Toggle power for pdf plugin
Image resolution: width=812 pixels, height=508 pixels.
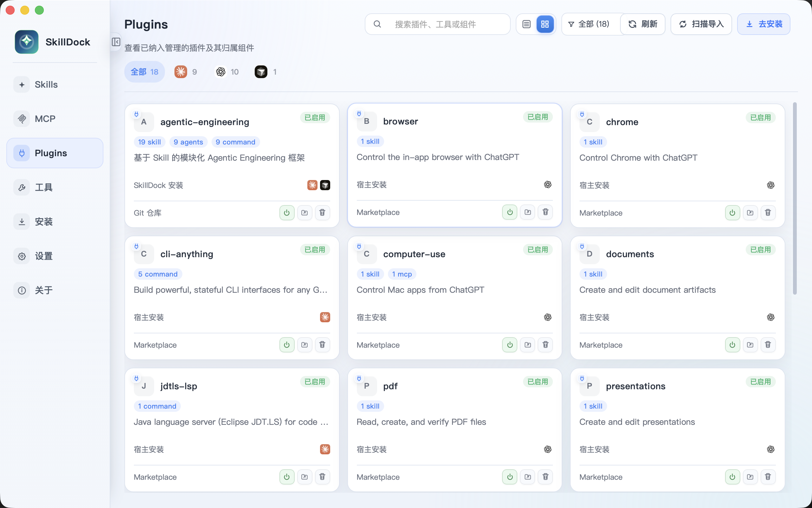510,477
